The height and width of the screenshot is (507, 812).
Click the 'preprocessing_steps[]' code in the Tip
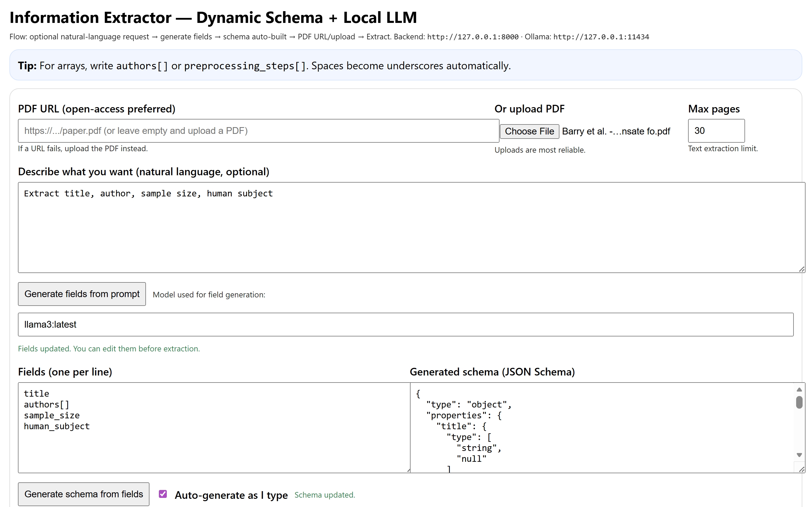[245, 66]
